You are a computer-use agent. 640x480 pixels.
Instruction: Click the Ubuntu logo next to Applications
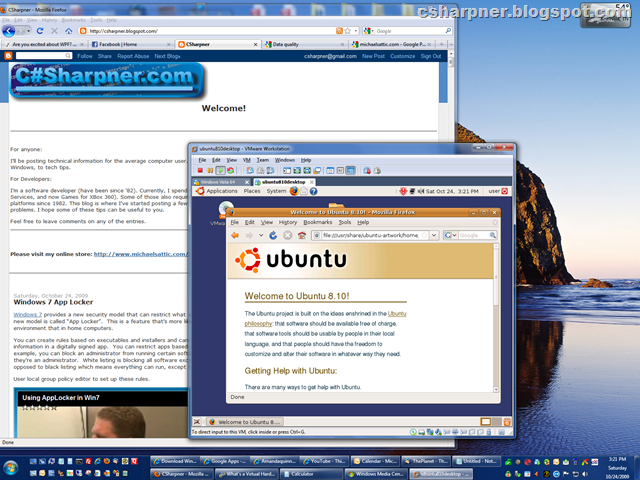tap(200, 191)
